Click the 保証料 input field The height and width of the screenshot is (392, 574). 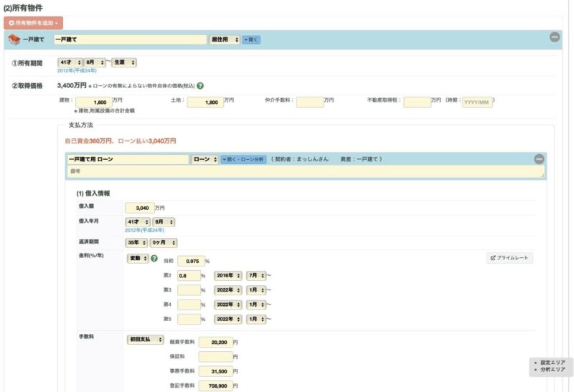click(216, 357)
